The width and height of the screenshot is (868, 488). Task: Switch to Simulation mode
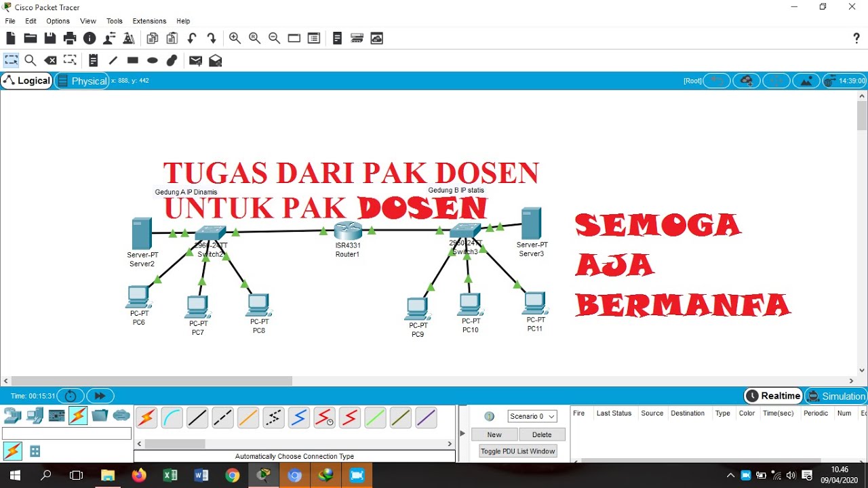(x=836, y=396)
